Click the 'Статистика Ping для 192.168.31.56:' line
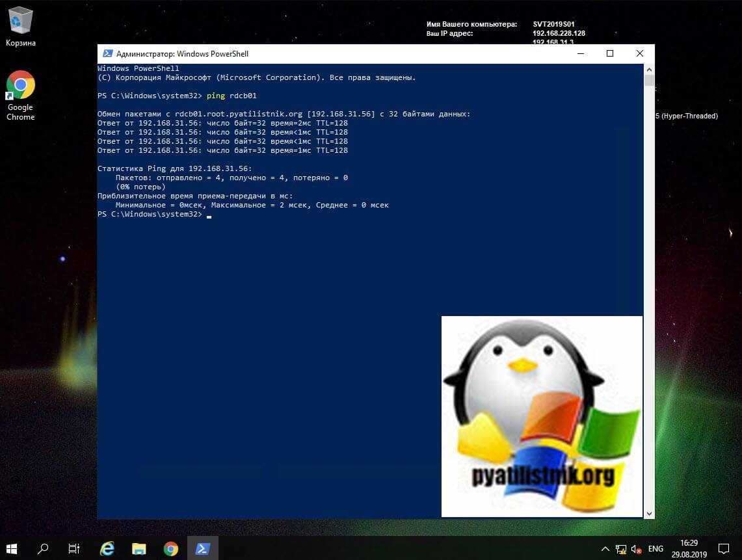Screen dimensions: 742x560 click(x=175, y=168)
